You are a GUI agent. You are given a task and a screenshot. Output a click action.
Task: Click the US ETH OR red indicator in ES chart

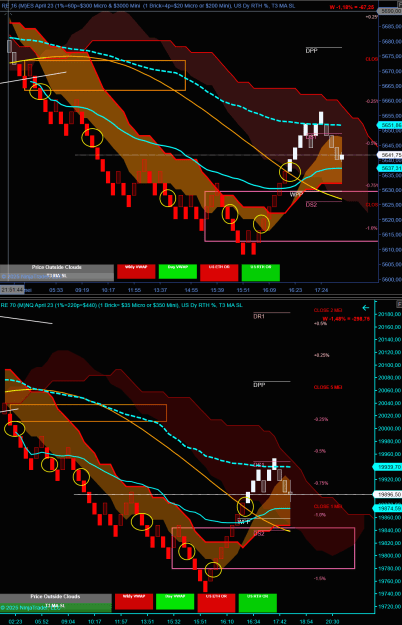click(x=219, y=272)
